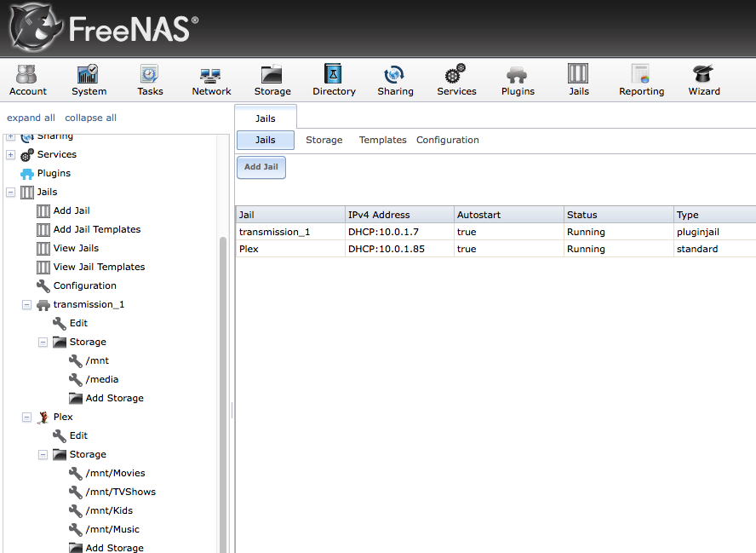Sort by Autostart column header

[x=508, y=215]
